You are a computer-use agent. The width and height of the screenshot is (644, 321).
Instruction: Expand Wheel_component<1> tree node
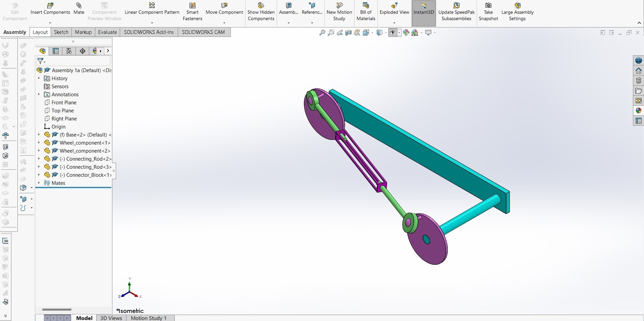click(39, 143)
